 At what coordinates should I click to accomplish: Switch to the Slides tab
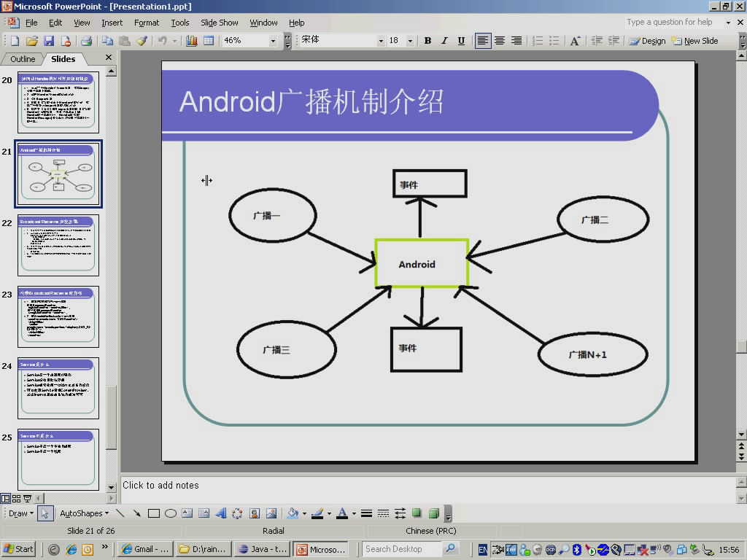[63, 59]
